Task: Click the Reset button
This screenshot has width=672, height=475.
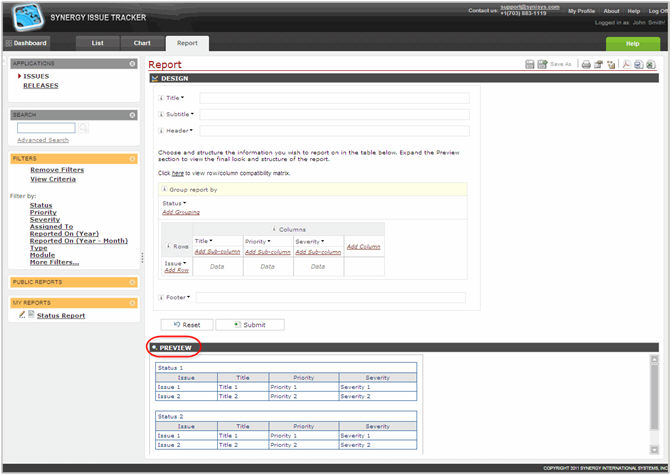Action: pyautogui.click(x=187, y=325)
